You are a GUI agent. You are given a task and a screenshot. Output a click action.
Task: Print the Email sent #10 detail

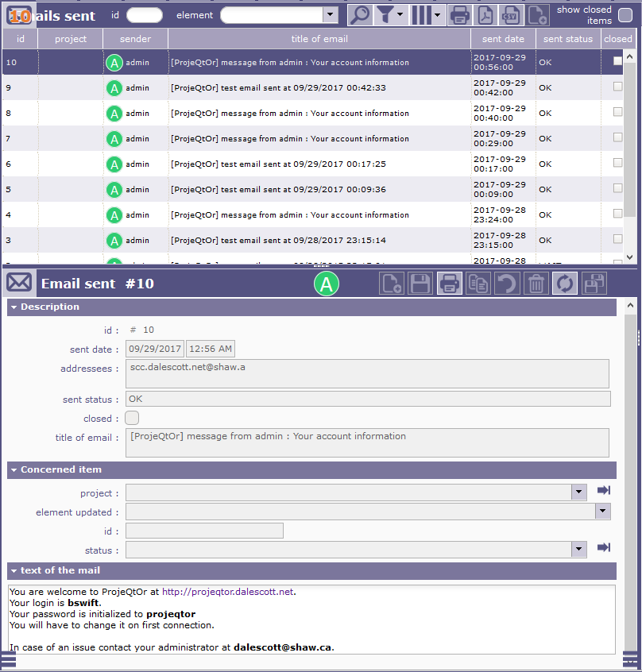(449, 284)
